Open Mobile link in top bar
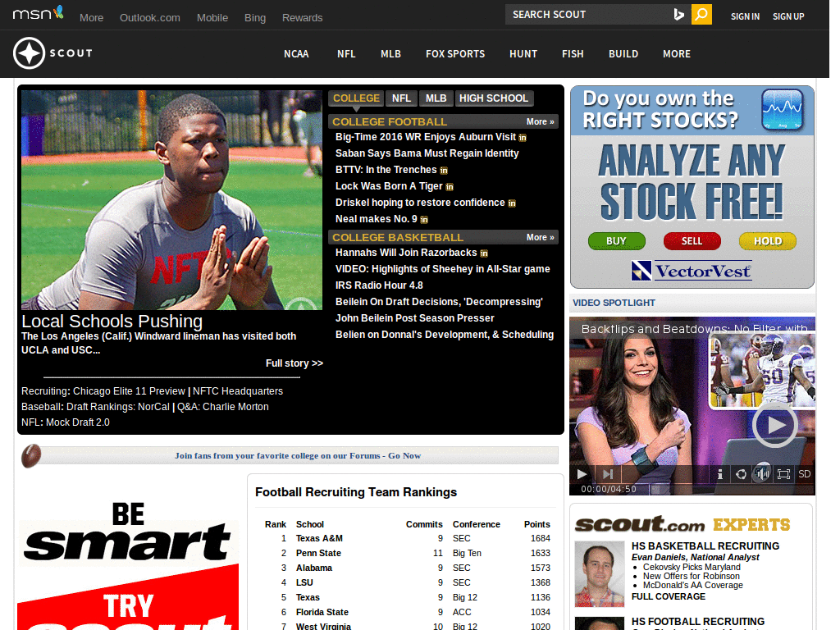Image resolution: width=840 pixels, height=630 pixels. pos(212,18)
